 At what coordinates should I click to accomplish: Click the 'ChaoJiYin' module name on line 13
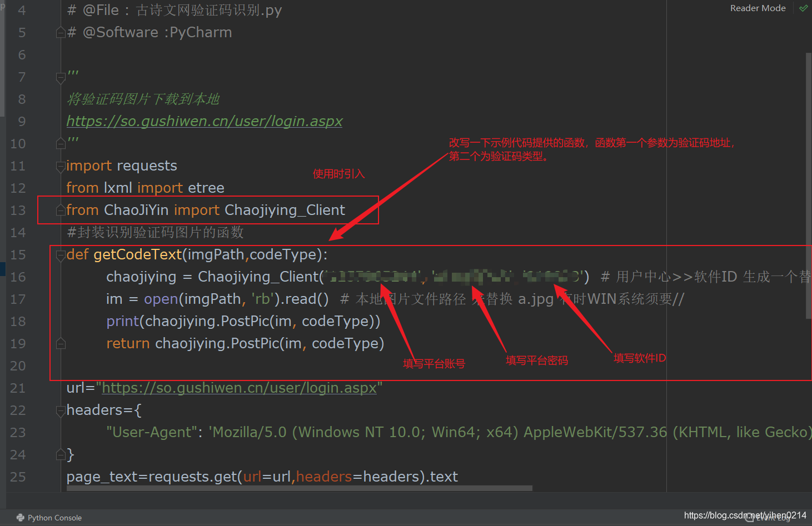[136, 210]
